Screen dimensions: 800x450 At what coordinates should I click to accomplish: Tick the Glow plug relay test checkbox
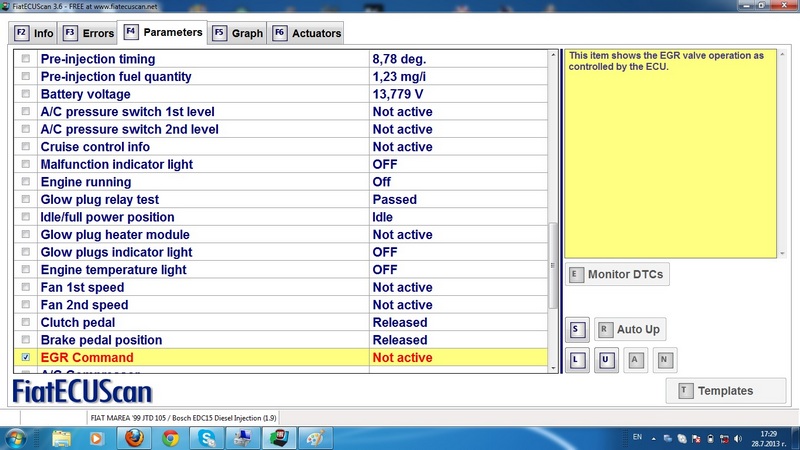[x=26, y=199]
